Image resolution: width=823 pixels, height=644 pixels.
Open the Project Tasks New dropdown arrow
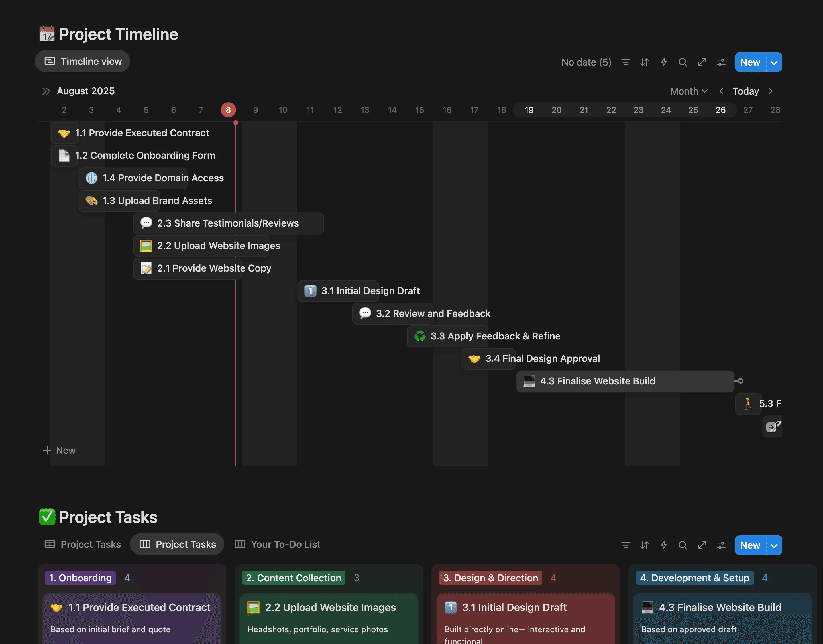(x=774, y=545)
